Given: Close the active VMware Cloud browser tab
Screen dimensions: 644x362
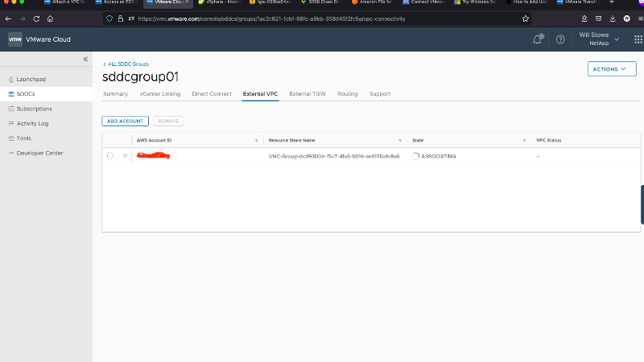Looking at the screenshot, I should pyautogui.click(x=188, y=2).
